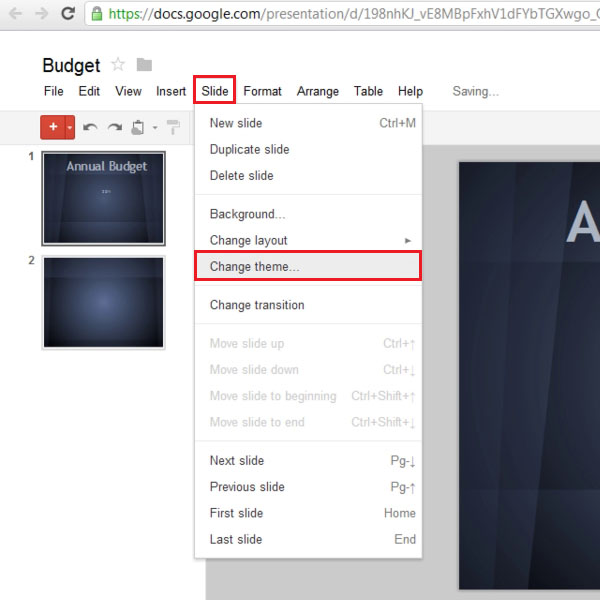Reload the page with refresh icon
Image resolution: width=600 pixels, height=600 pixels.
point(68,13)
